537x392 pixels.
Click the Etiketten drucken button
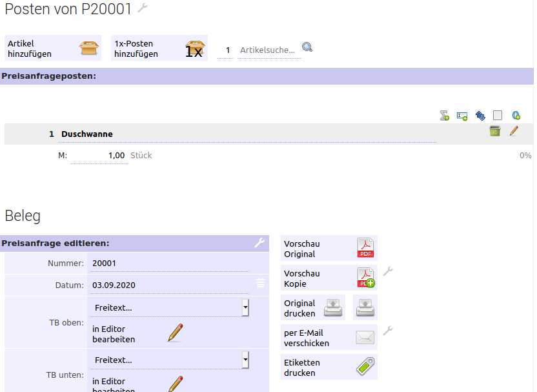(329, 367)
